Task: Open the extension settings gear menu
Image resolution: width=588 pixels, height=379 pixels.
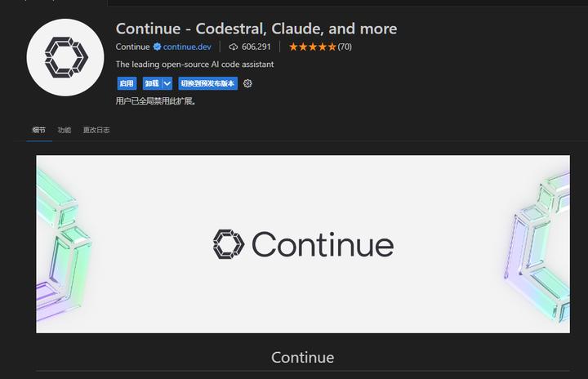Action: tap(248, 83)
